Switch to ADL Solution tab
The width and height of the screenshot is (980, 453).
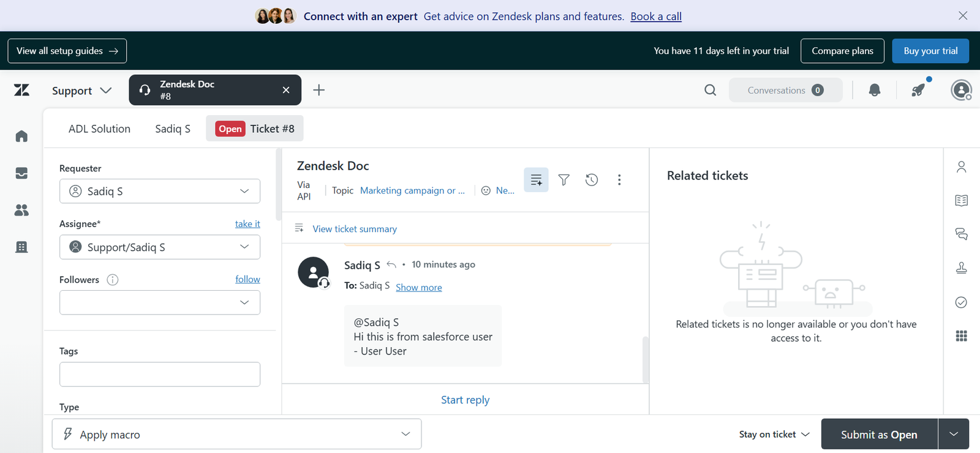coord(99,129)
